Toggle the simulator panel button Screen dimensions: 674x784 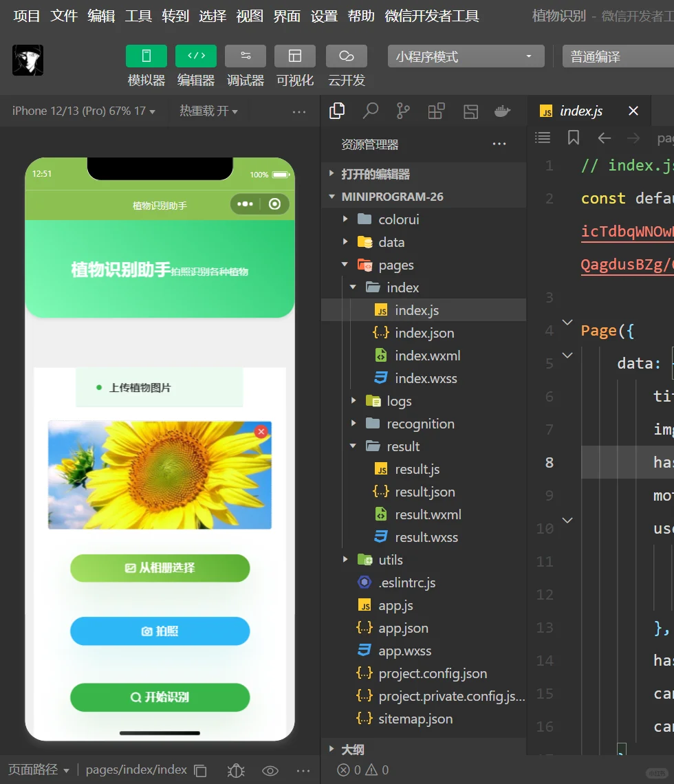146,56
